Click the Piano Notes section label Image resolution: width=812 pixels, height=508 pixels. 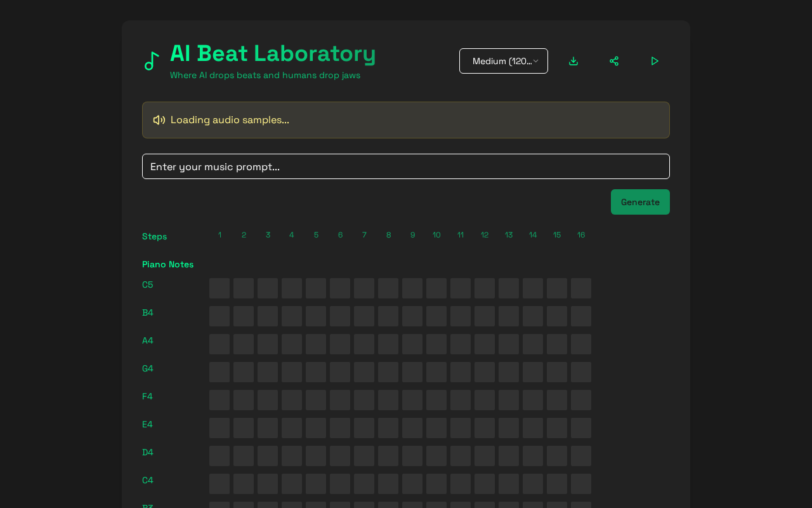(x=167, y=264)
